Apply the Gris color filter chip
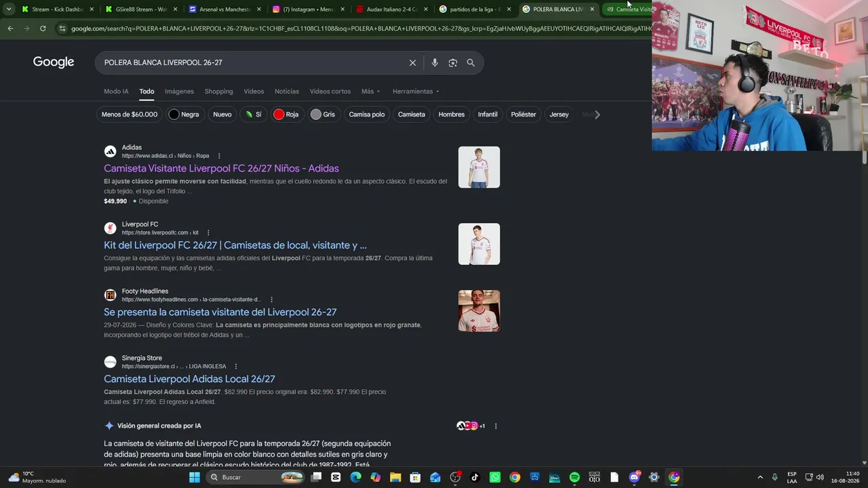The height and width of the screenshot is (488, 868). pyautogui.click(x=323, y=115)
